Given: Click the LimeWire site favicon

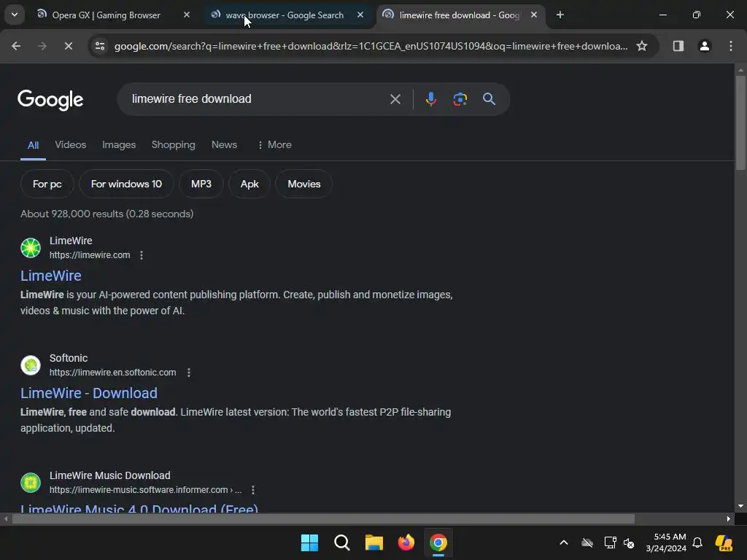Looking at the screenshot, I should click(x=31, y=248).
